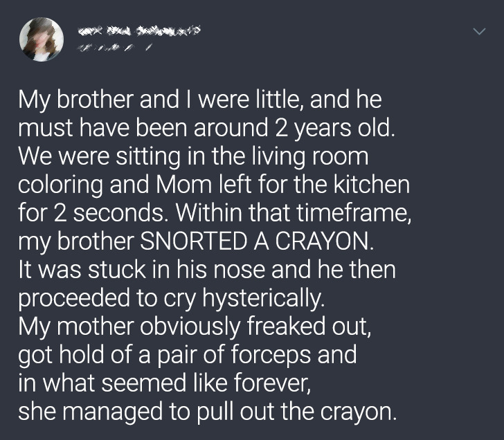Select the words 'Within that timeframe,'

coord(293,212)
